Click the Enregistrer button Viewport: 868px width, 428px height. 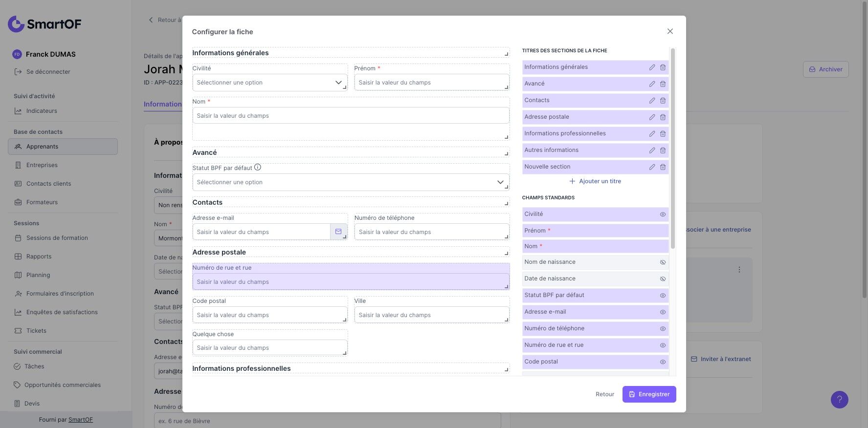click(x=649, y=394)
